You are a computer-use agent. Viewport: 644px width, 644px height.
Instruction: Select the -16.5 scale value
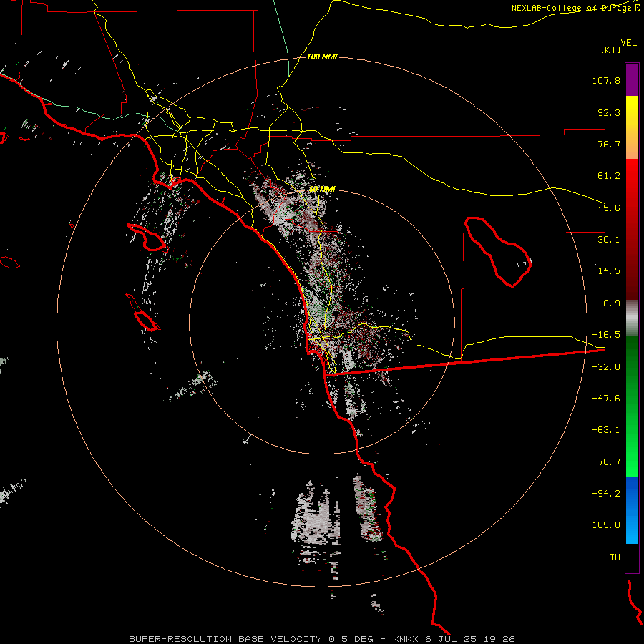coord(606,335)
